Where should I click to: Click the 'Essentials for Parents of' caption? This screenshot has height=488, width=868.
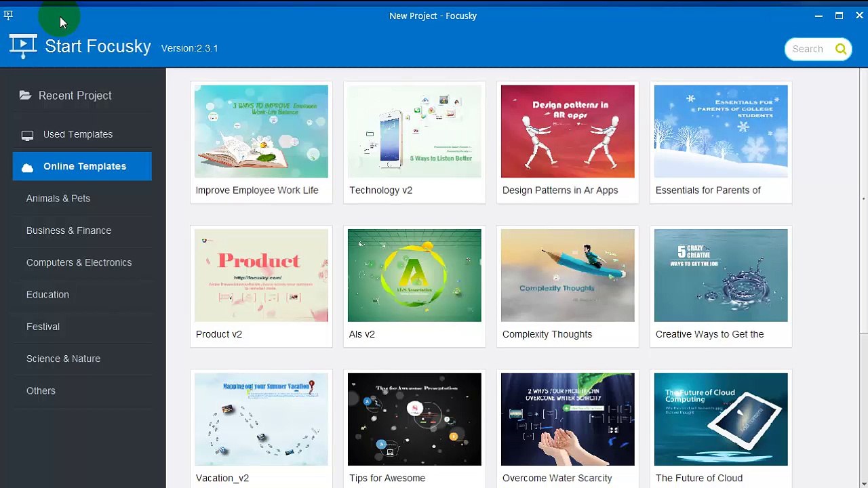(708, 190)
